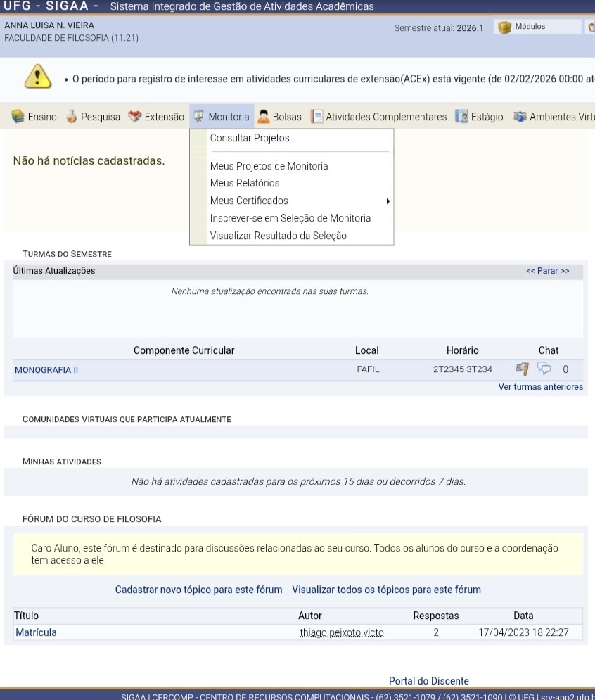The image size is (595, 700).
Task: Open the Matrícula forum topic
Action: click(36, 632)
